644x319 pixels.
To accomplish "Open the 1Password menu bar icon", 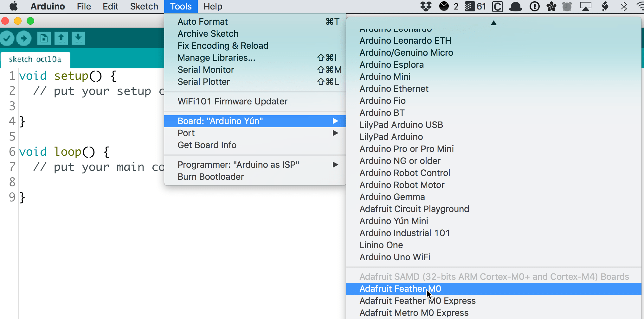I will 535,6.
